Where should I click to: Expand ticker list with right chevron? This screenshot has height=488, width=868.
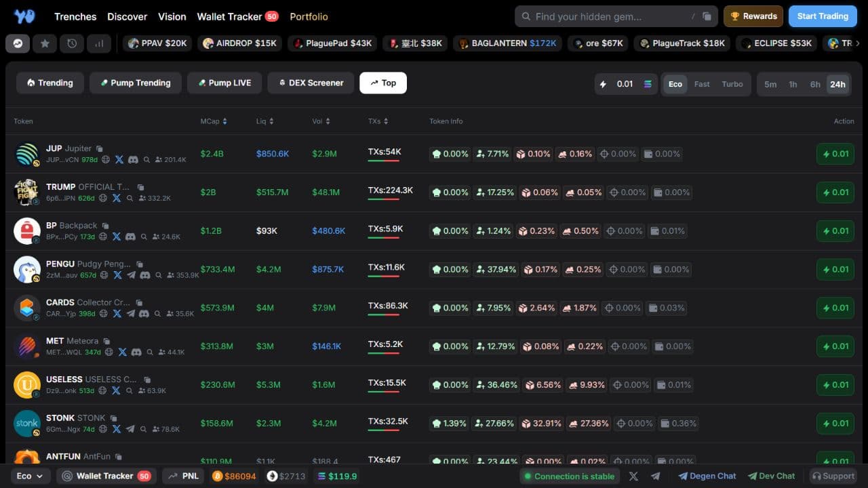857,43
